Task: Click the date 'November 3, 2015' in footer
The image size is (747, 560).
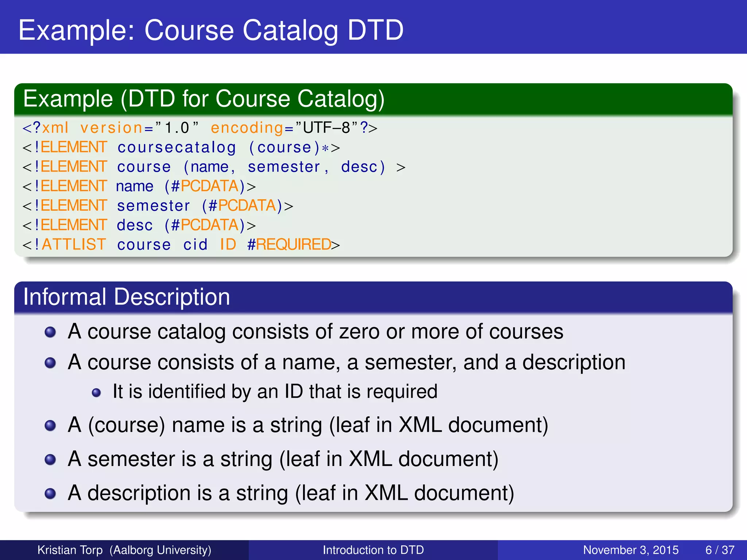Action: tap(631, 550)
